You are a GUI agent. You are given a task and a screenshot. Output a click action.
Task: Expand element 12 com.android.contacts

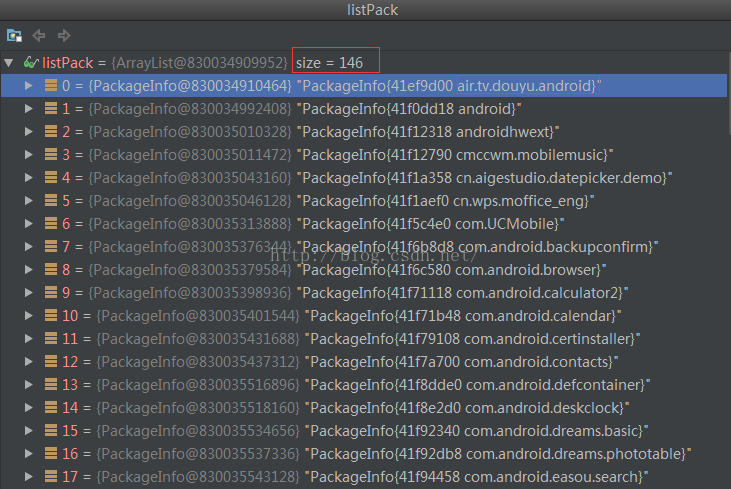[x=28, y=362]
